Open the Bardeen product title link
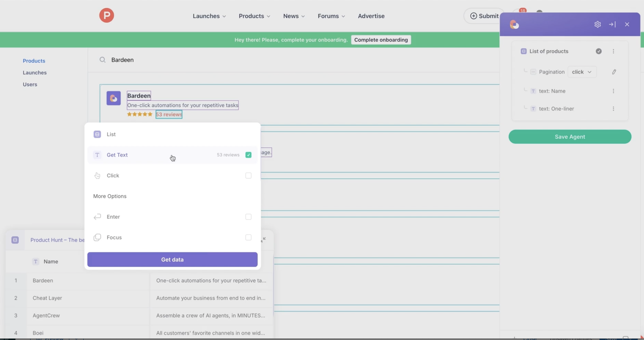 click(x=139, y=95)
